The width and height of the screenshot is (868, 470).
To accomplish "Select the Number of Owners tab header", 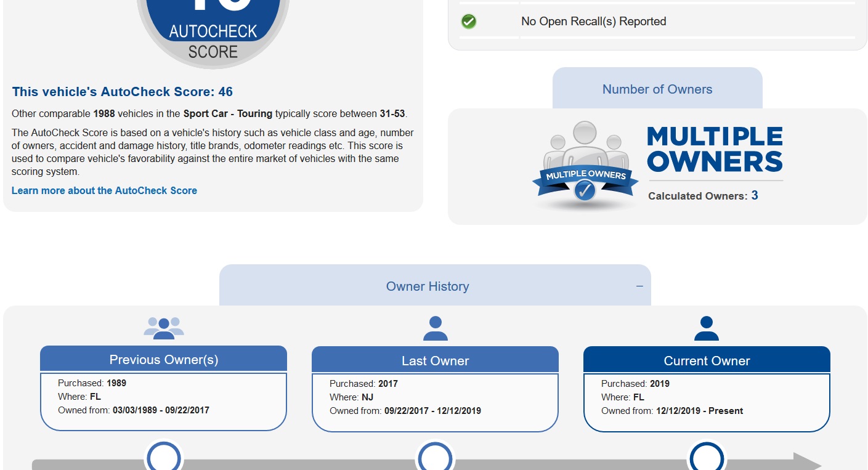I will click(x=657, y=88).
